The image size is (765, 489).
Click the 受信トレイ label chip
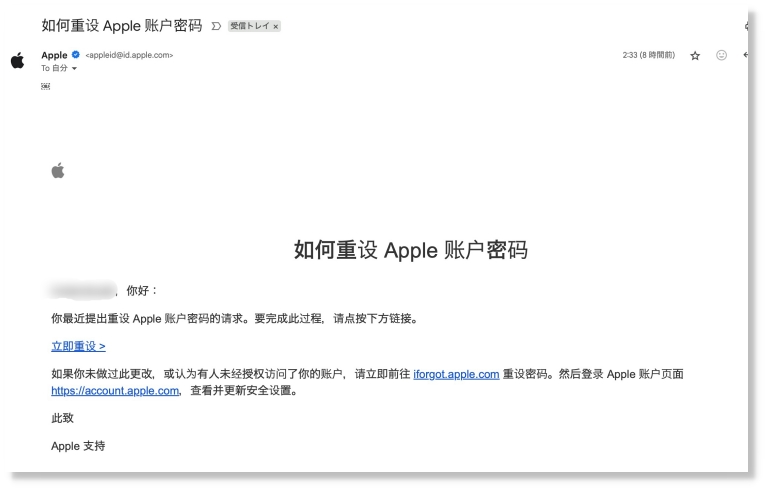pos(250,25)
